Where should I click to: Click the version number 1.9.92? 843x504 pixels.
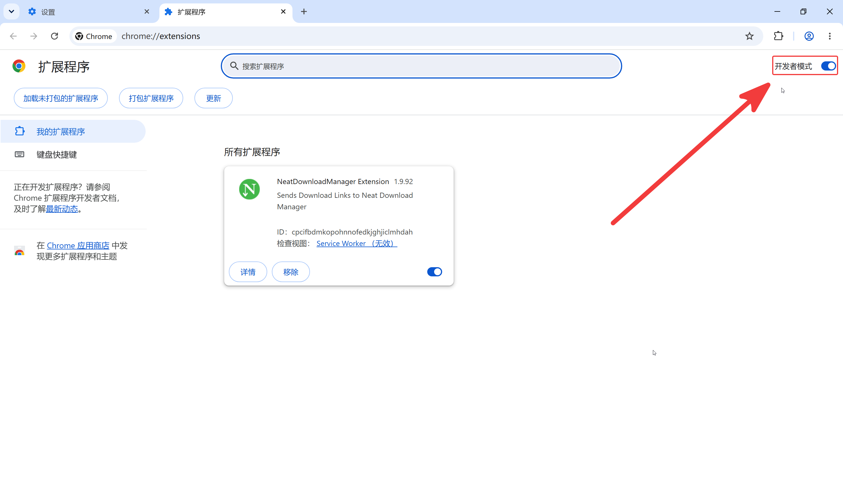point(403,182)
